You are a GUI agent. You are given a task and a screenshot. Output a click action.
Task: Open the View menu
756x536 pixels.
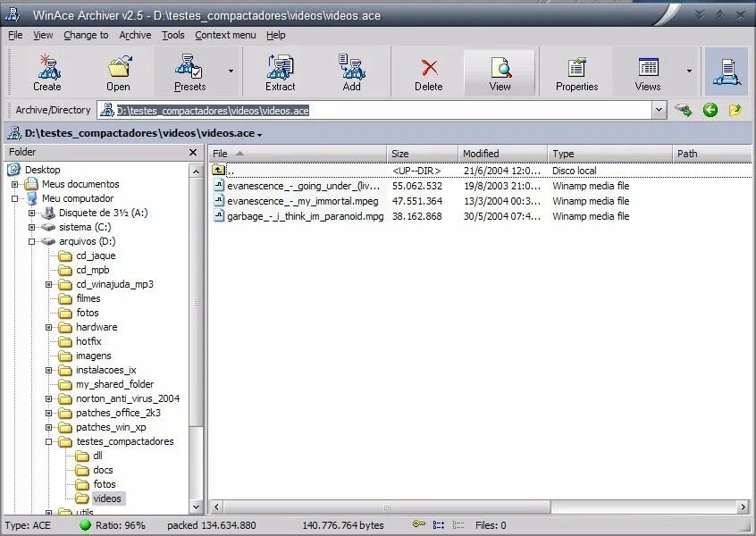pos(43,35)
